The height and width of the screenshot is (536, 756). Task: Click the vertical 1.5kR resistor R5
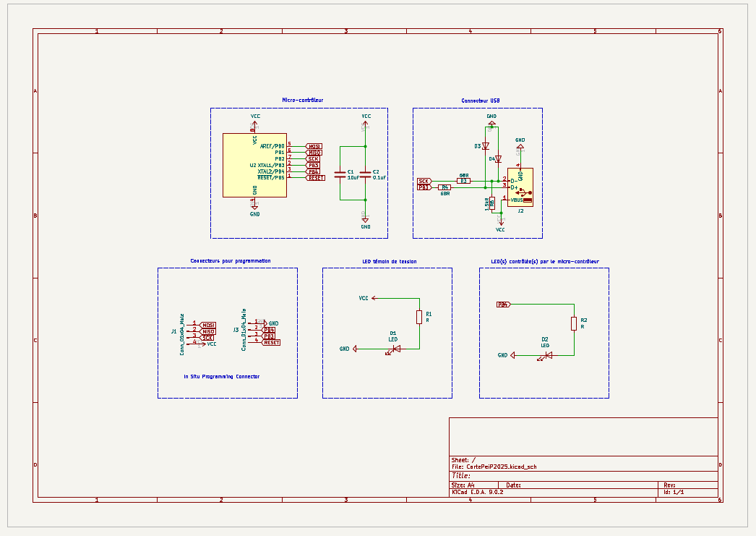point(492,203)
